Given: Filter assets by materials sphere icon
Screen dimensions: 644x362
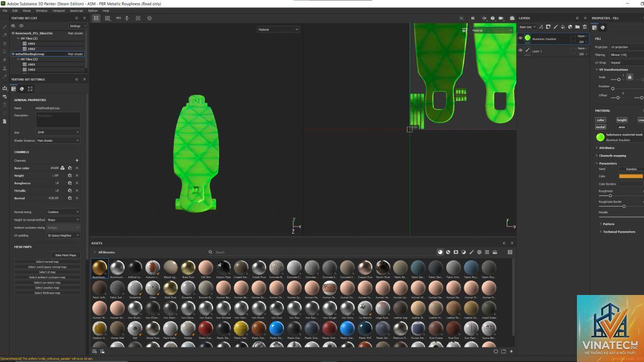Looking at the screenshot, I should [441, 252].
